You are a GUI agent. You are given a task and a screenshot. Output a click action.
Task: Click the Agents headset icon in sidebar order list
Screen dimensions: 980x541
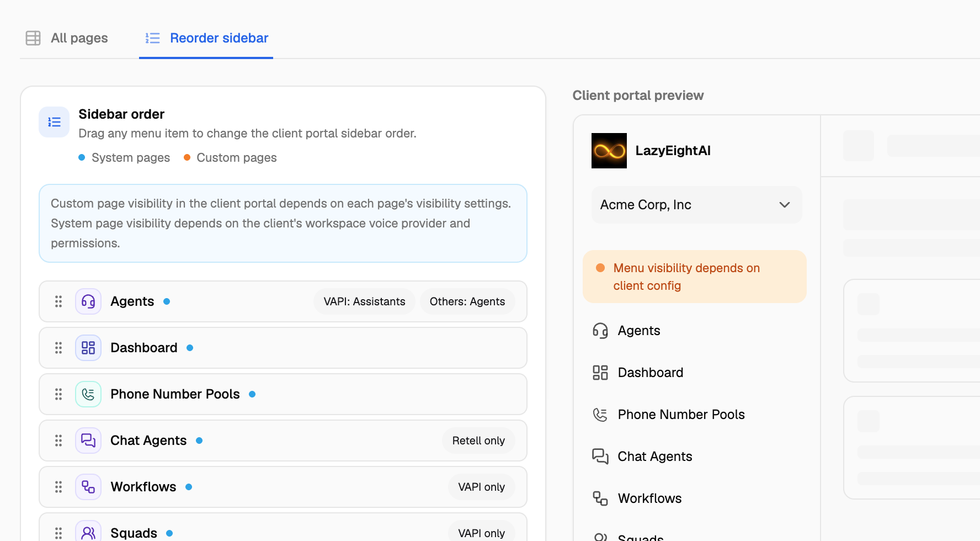point(88,301)
